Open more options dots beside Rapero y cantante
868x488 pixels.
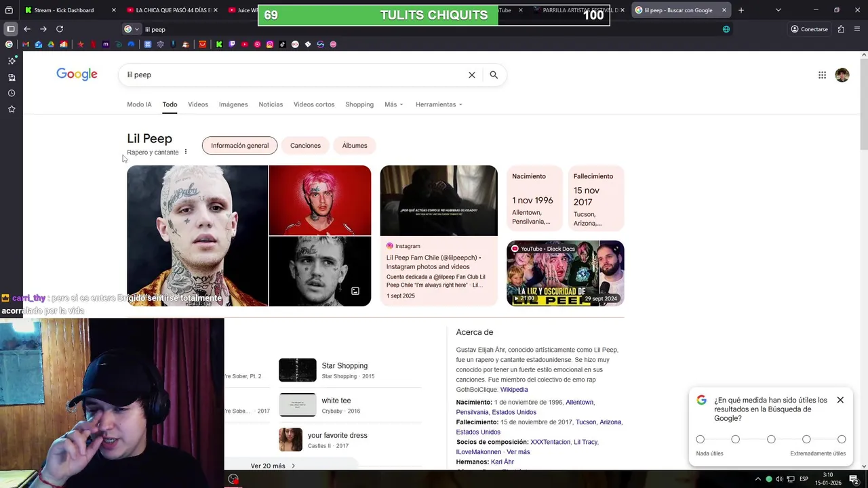pyautogui.click(x=186, y=152)
